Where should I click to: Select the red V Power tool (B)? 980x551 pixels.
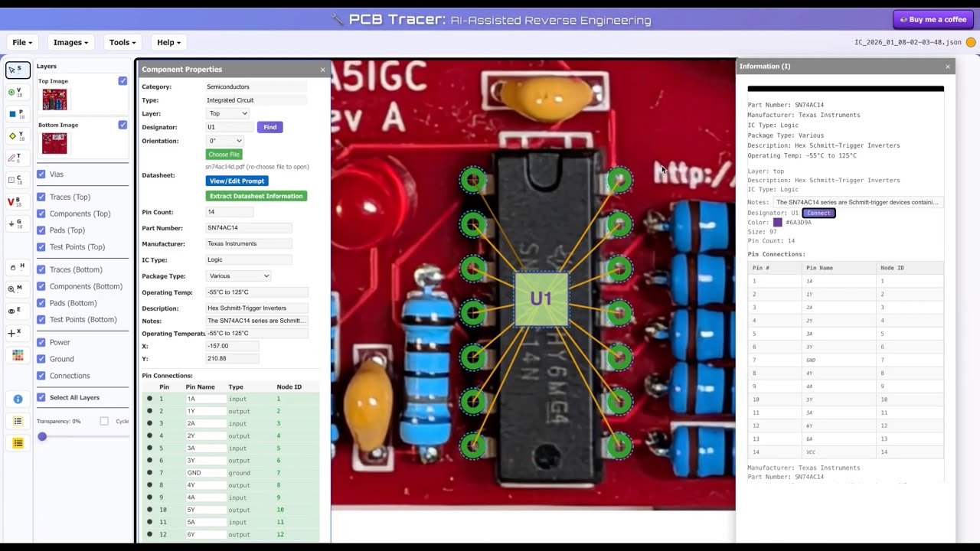(18, 202)
